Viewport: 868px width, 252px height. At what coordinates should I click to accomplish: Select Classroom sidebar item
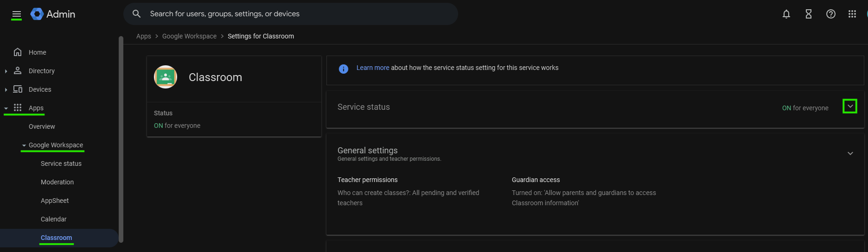[x=57, y=238]
